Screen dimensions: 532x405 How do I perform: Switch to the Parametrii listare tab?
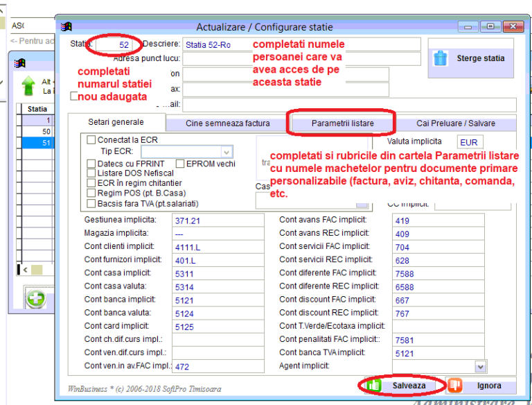(x=342, y=123)
